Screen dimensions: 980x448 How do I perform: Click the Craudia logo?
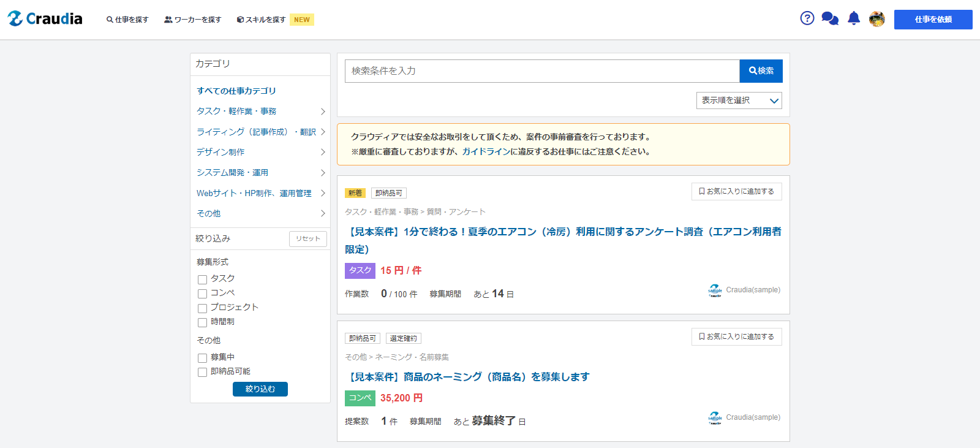click(x=45, y=19)
